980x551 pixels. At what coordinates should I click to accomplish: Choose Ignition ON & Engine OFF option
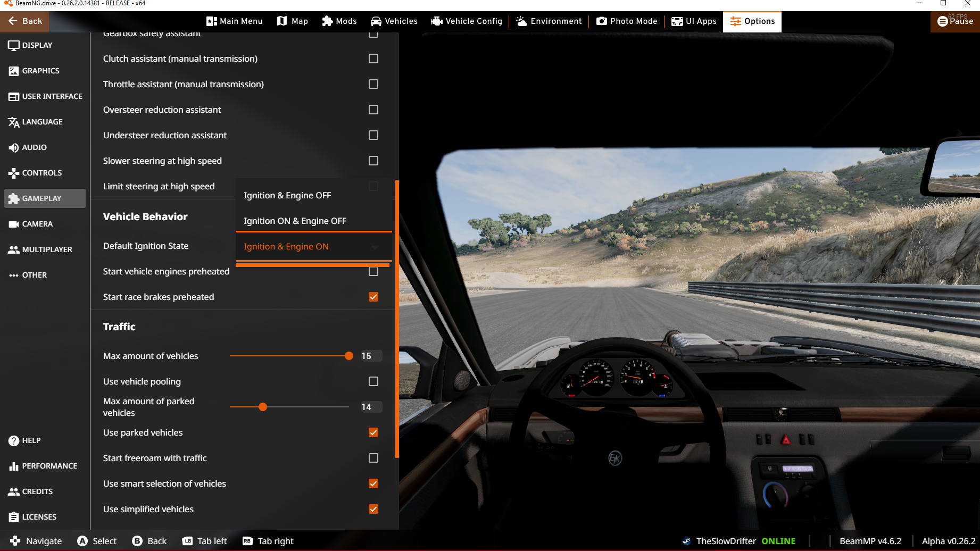[x=314, y=221]
